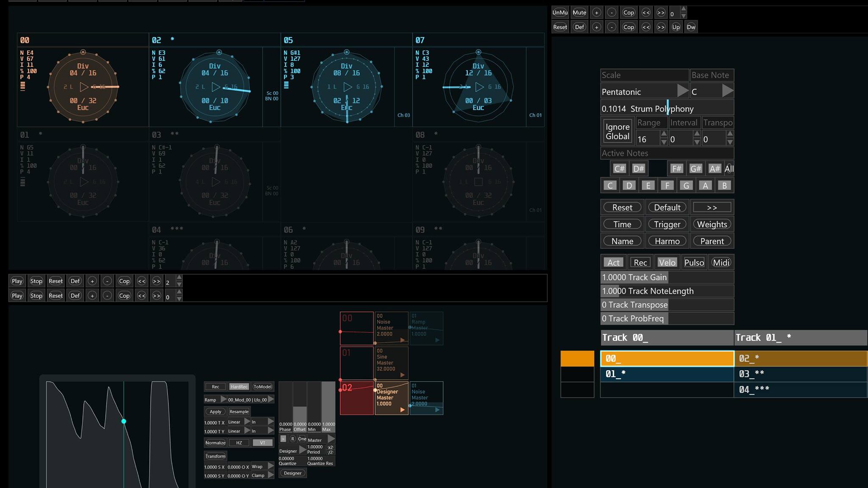Viewport: 868px width, 488px height.
Task: Toggle the Velo track option
Action: (x=667, y=263)
